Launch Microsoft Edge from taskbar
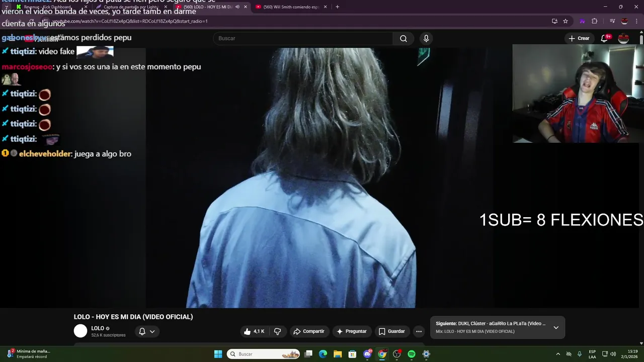644x362 pixels. point(323,354)
